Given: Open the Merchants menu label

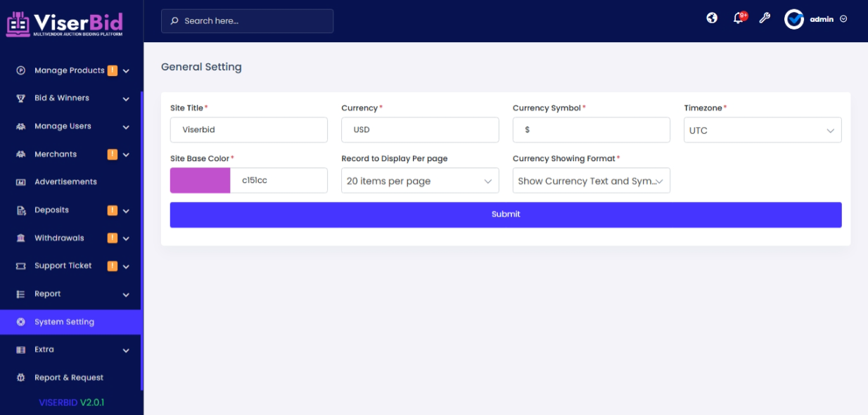Looking at the screenshot, I should pyautogui.click(x=56, y=154).
